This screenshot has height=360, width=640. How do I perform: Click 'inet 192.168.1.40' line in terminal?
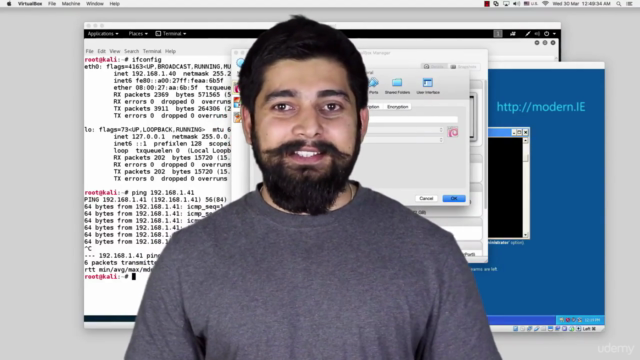pos(172,74)
